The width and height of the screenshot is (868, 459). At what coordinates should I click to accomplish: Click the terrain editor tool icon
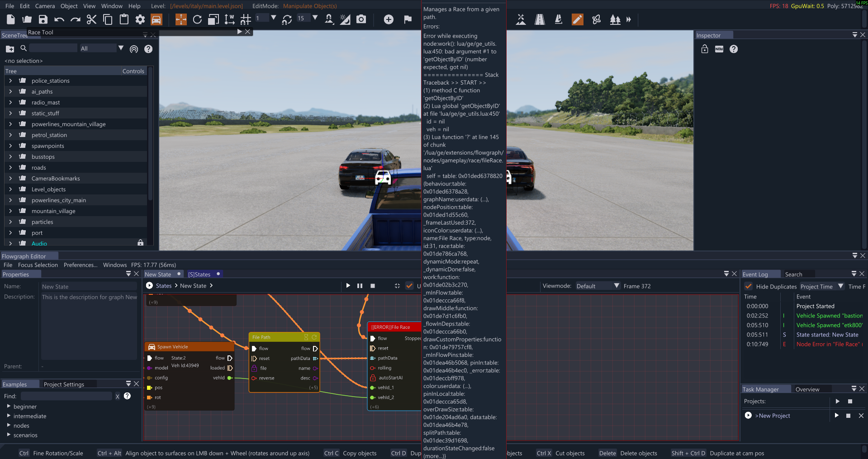pos(521,19)
